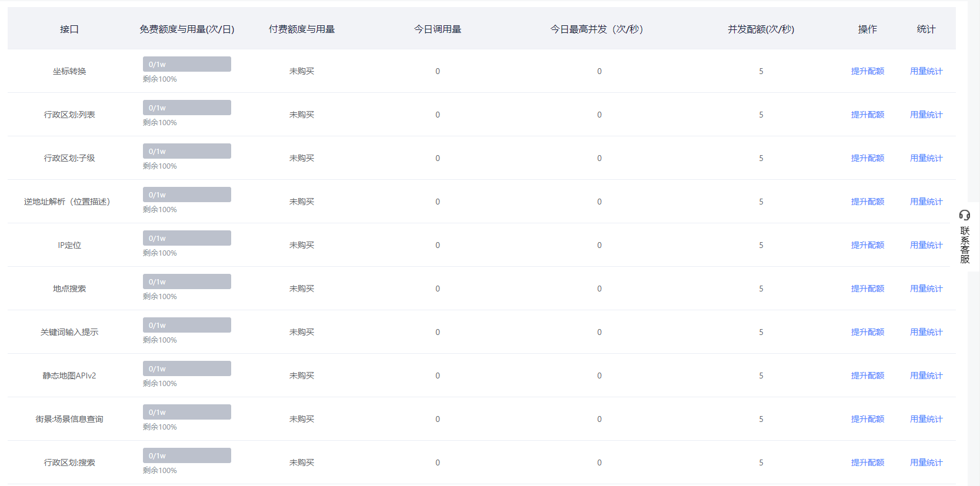Click 提升配额 for 关键词输入提示 row
Image resolution: width=980 pixels, height=486 pixels.
(868, 332)
